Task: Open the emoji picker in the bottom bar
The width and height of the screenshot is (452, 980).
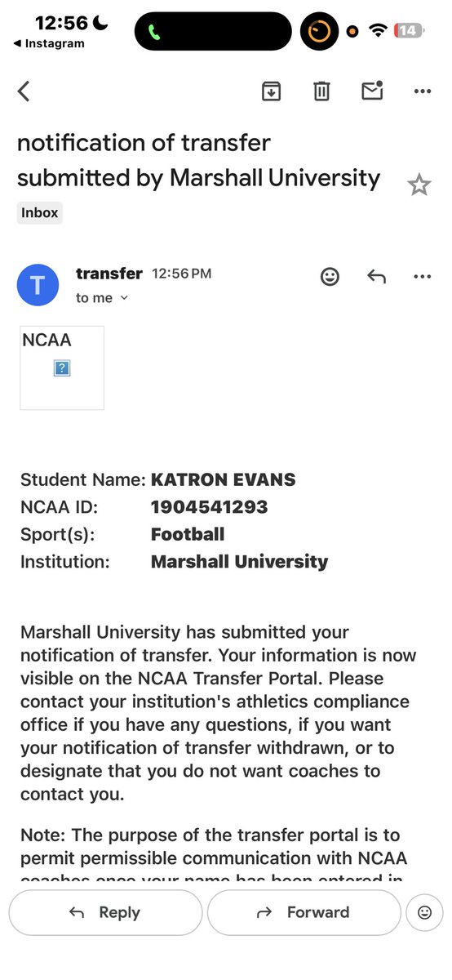Action: 424,912
